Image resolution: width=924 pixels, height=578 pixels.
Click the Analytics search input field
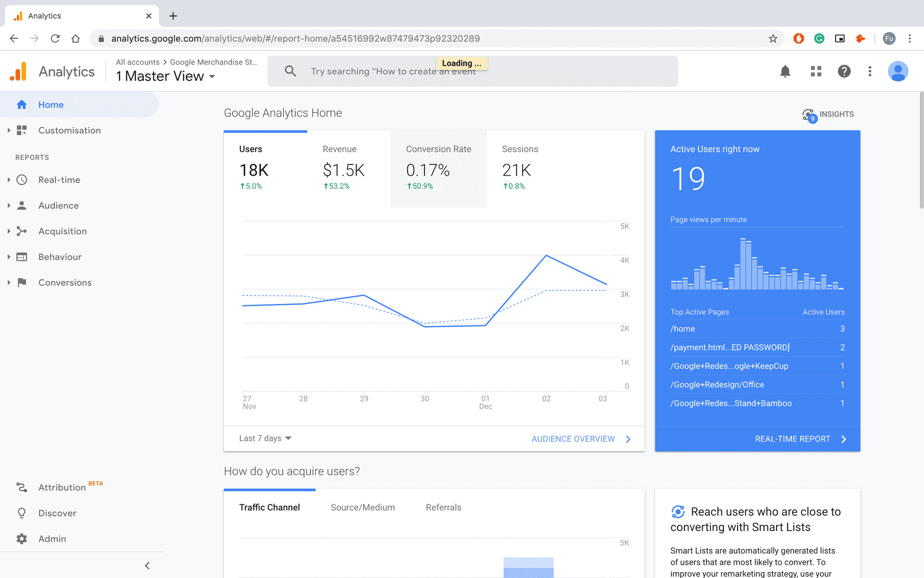(x=472, y=71)
